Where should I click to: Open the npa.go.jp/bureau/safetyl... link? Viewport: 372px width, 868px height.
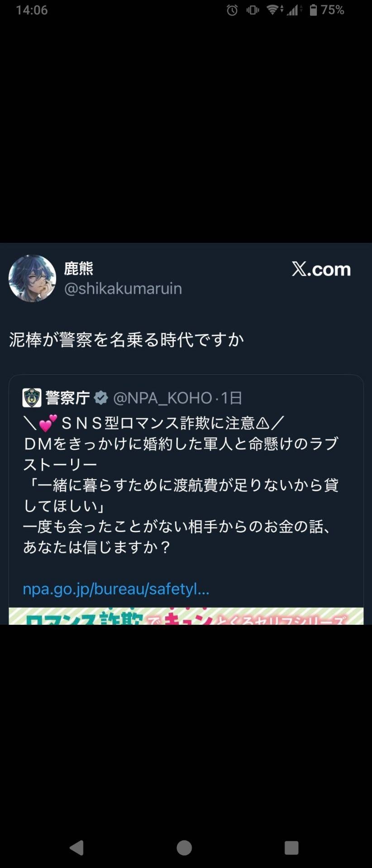pyautogui.click(x=116, y=589)
